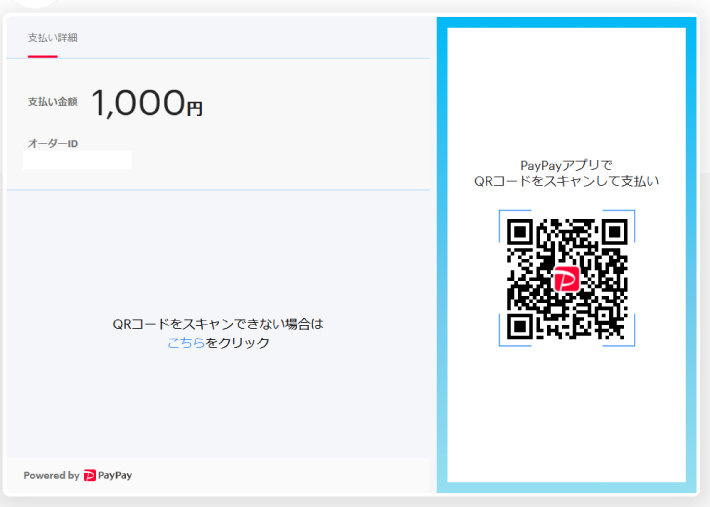The height and width of the screenshot is (507, 710).
Task: Select the blank オーダーID value field
Action: [77, 160]
